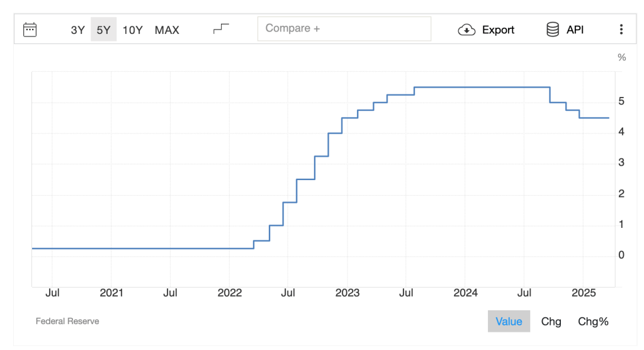Show the MAX historical range
644x350 pixels.
click(x=167, y=30)
